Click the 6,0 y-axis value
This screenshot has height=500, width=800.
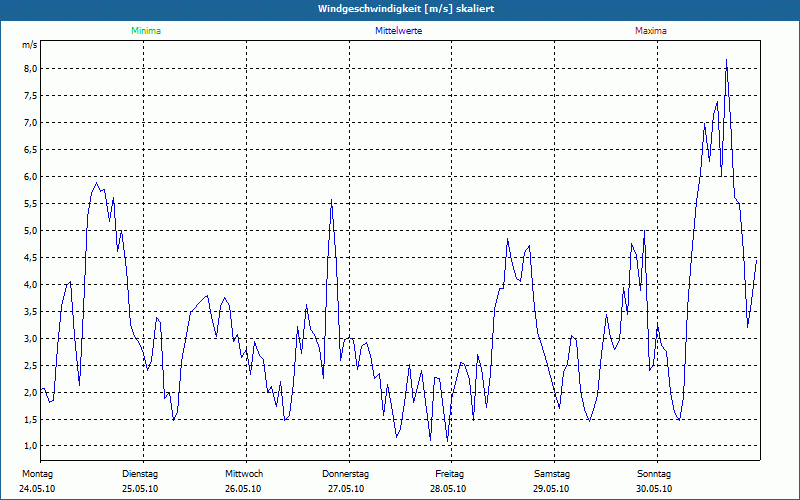[x=30, y=177]
